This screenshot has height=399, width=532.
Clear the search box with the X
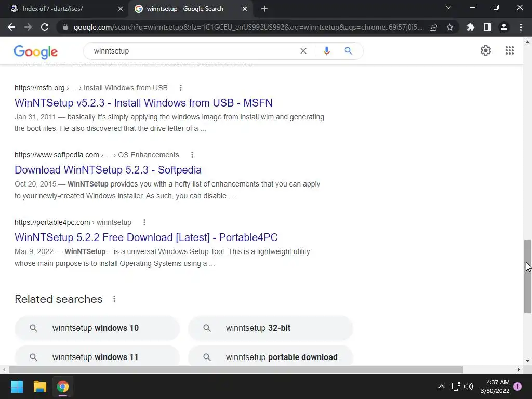tap(303, 51)
